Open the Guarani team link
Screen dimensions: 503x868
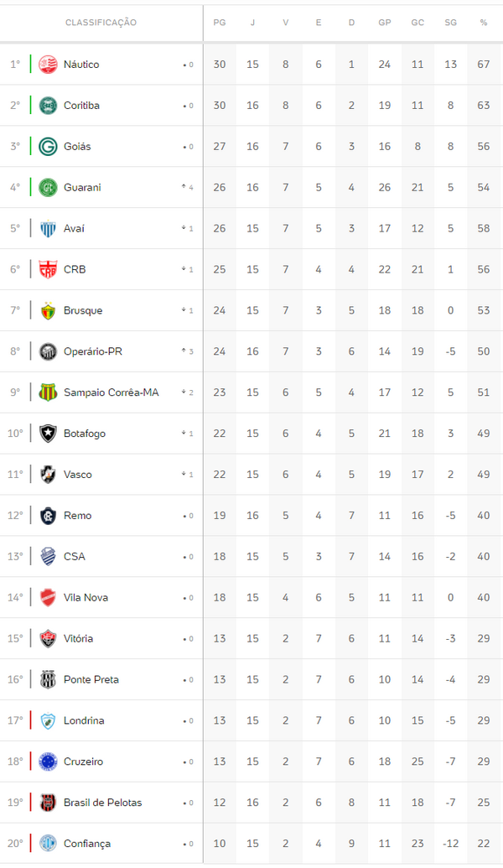point(82,188)
